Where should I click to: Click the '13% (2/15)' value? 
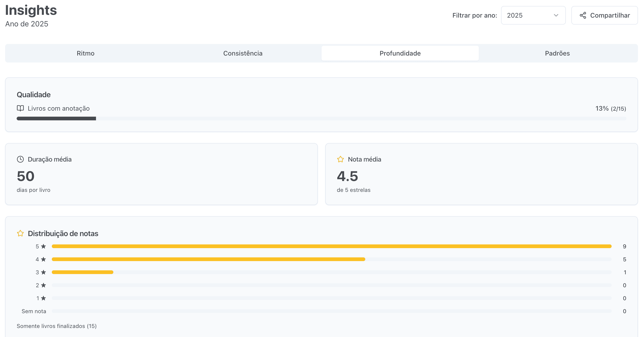click(x=610, y=109)
